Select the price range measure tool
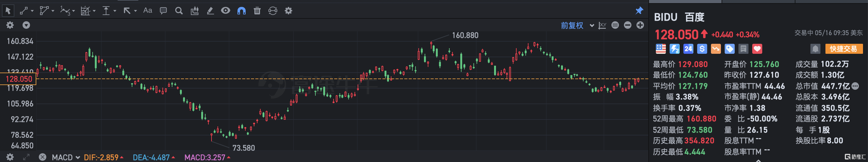Viewport: 868px width, 162px height. 106,11
